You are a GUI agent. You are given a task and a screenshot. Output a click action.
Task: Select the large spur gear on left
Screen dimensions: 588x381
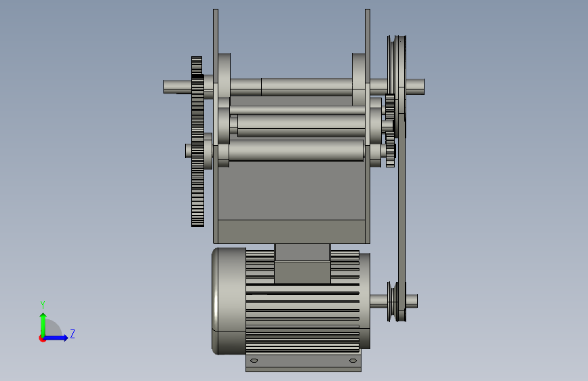click(197, 150)
